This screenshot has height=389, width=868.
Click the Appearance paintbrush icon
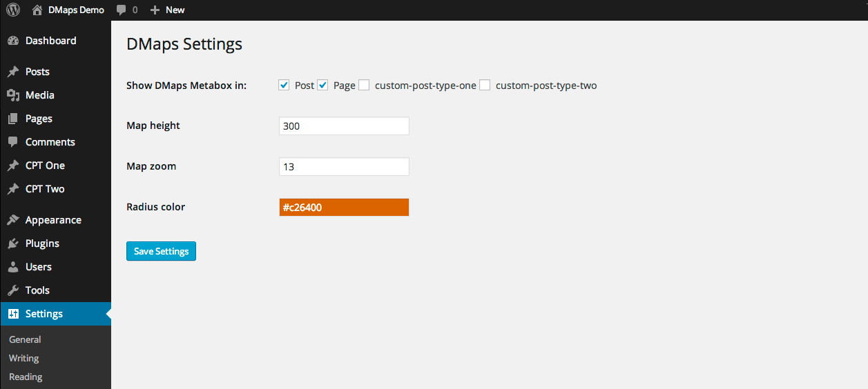click(x=12, y=220)
